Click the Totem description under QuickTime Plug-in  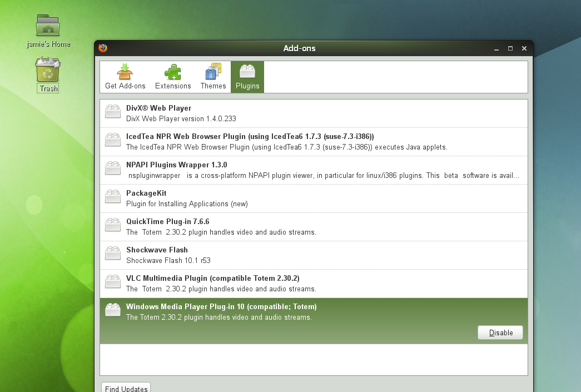(x=221, y=232)
